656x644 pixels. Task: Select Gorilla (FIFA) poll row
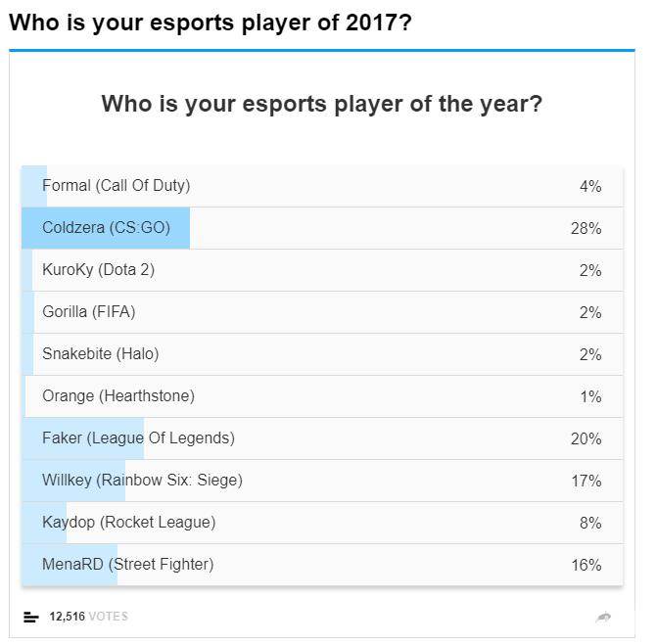coord(89,312)
